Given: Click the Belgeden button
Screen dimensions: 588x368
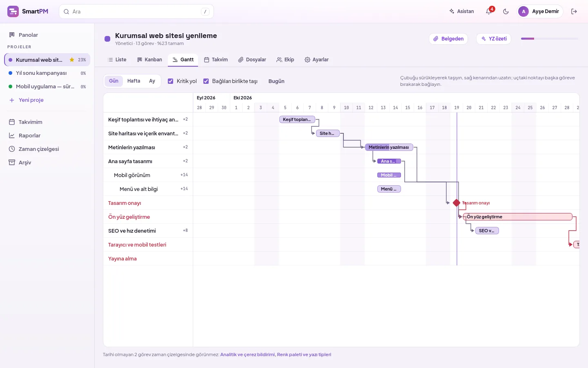Looking at the screenshot, I should coord(448,39).
